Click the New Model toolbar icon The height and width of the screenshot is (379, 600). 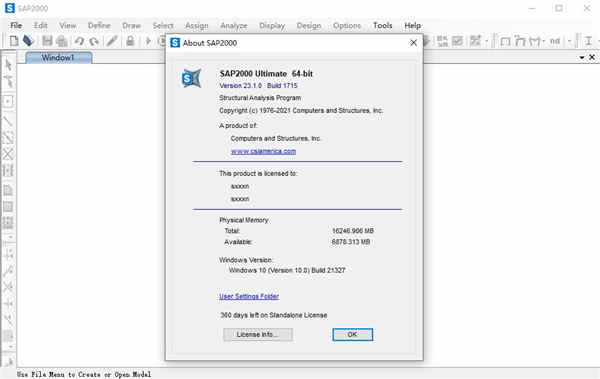pos(14,41)
